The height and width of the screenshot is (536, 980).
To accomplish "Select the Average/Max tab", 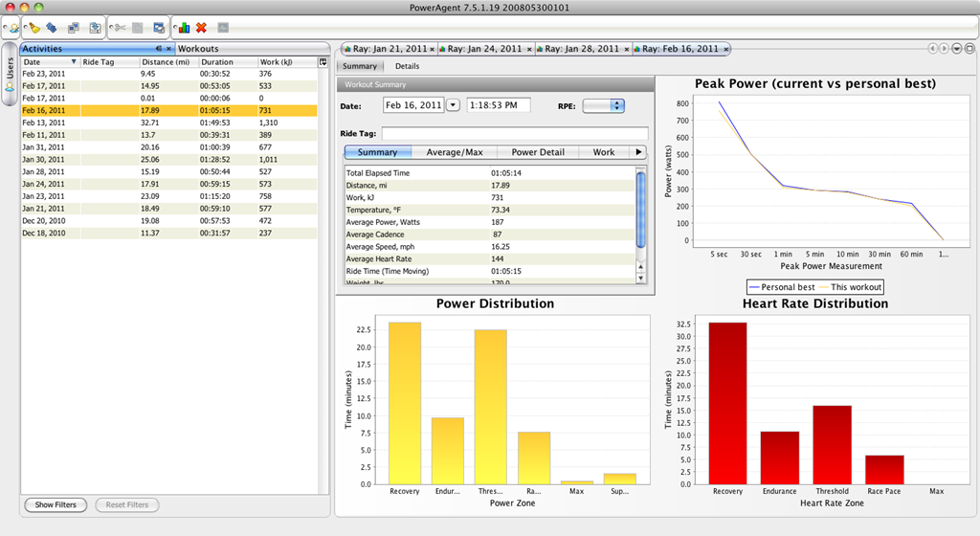I will tap(455, 152).
